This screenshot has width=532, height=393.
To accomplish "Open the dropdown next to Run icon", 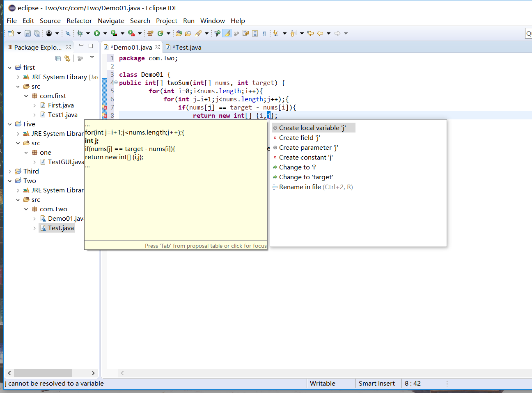I will pos(105,33).
